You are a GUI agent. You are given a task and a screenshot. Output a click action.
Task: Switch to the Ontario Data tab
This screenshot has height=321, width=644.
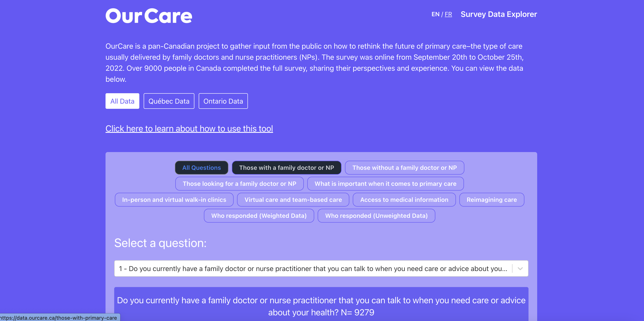(224, 101)
